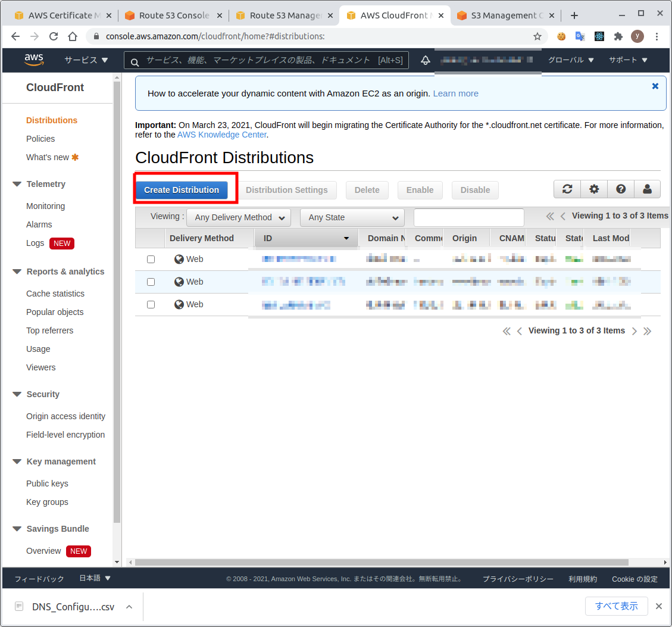The height and width of the screenshot is (627, 672).
Task: Open a new browser tab
Action: pos(574,15)
